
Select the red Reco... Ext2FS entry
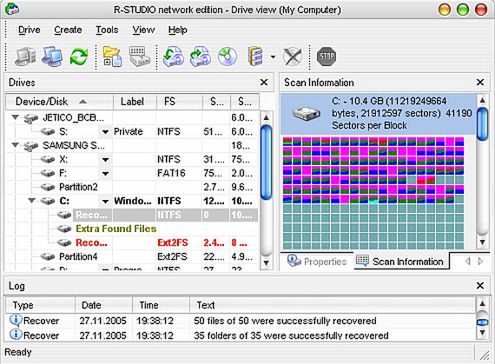click(x=157, y=243)
